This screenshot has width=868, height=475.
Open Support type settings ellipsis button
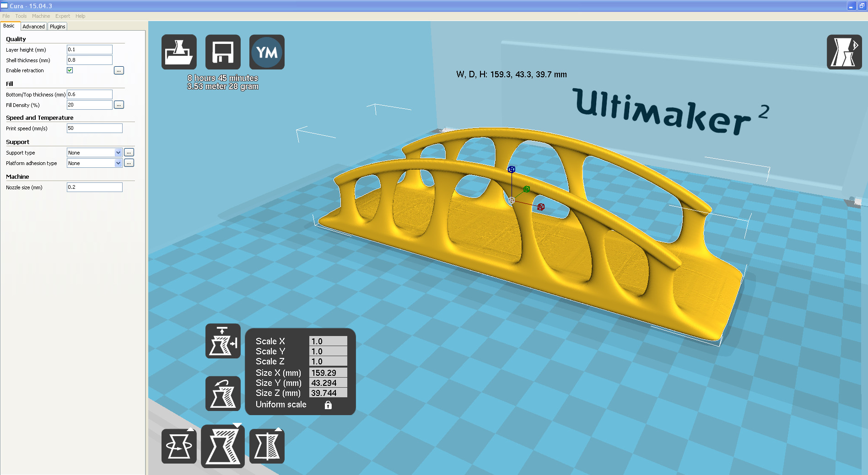tap(129, 153)
